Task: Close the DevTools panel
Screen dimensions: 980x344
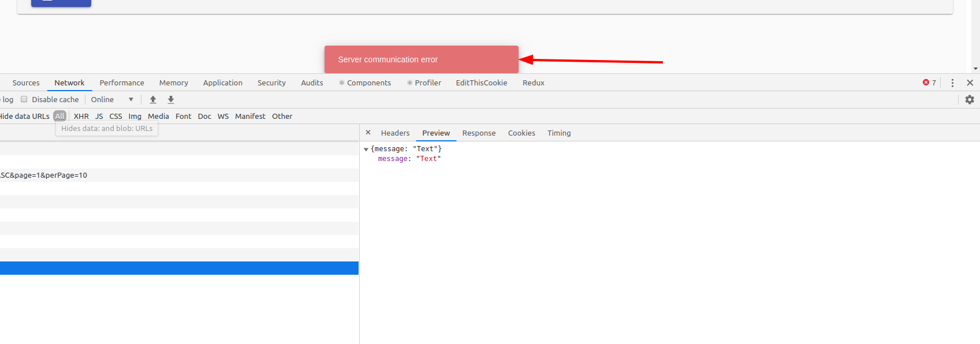Action: (x=970, y=83)
